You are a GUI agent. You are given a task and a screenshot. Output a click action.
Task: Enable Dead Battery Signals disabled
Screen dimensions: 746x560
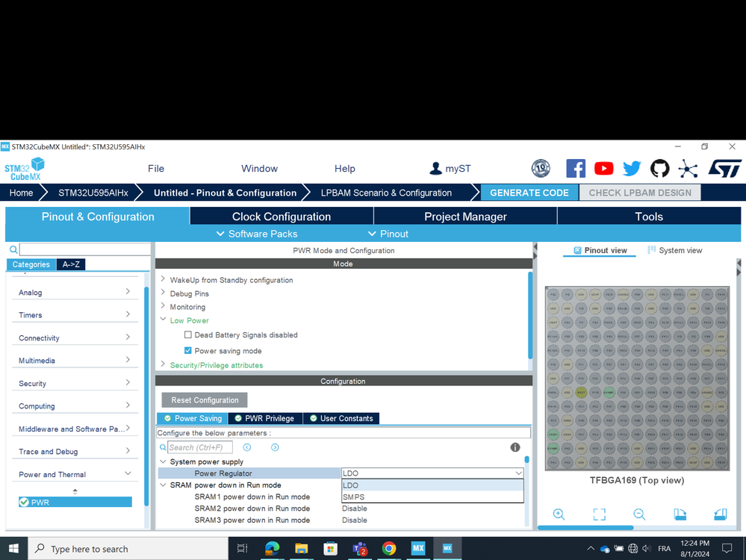187,335
